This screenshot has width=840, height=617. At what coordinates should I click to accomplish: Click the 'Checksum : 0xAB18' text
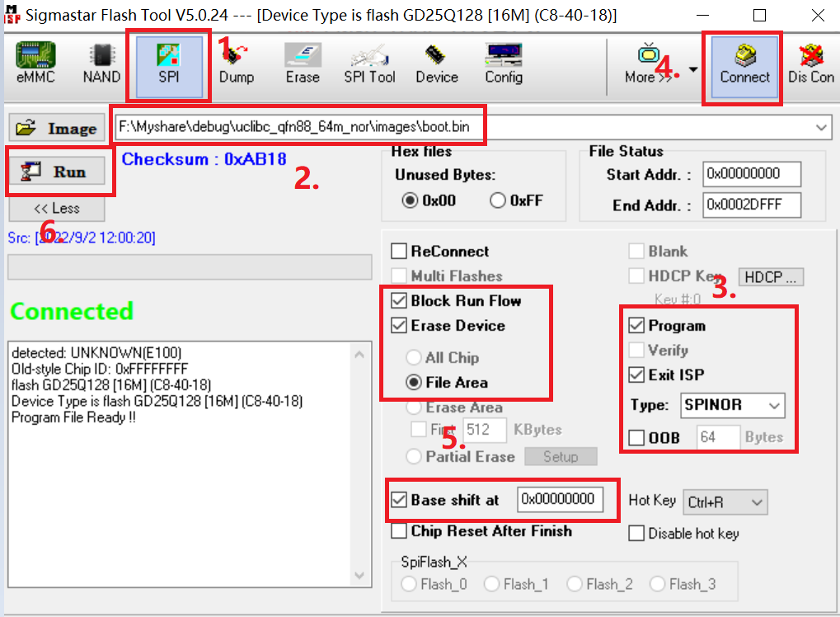[204, 159]
